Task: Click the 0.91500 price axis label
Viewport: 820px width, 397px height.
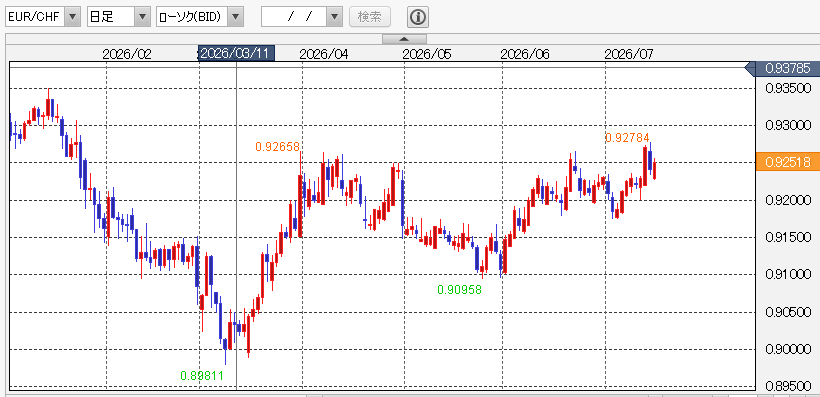Action: [x=788, y=237]
